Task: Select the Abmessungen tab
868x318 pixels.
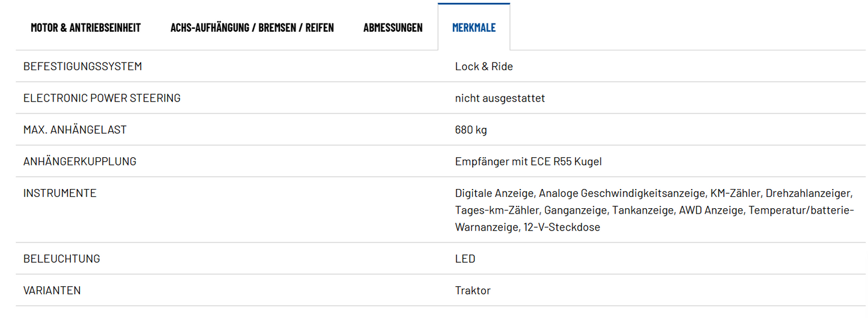Action: (x=393, y=28)
